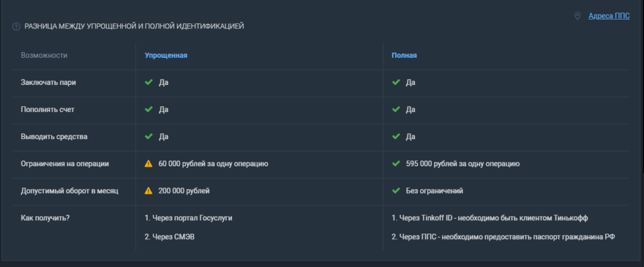Click green checkmark next to 595 000 рублей
This screenshot has height=267, width=644.
tap(396, 164)
